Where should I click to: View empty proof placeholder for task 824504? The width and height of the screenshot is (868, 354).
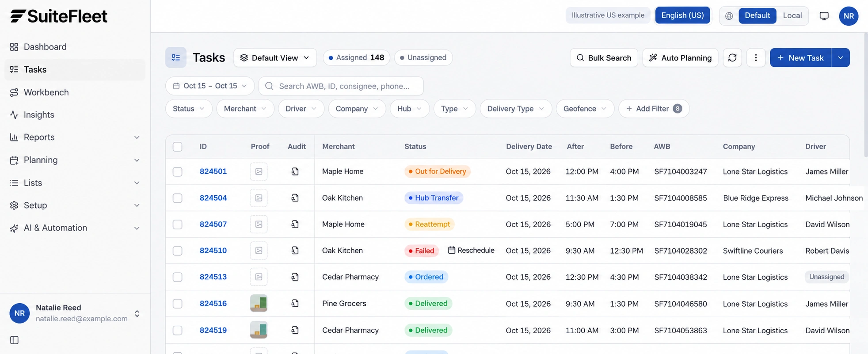coord(259,198)
